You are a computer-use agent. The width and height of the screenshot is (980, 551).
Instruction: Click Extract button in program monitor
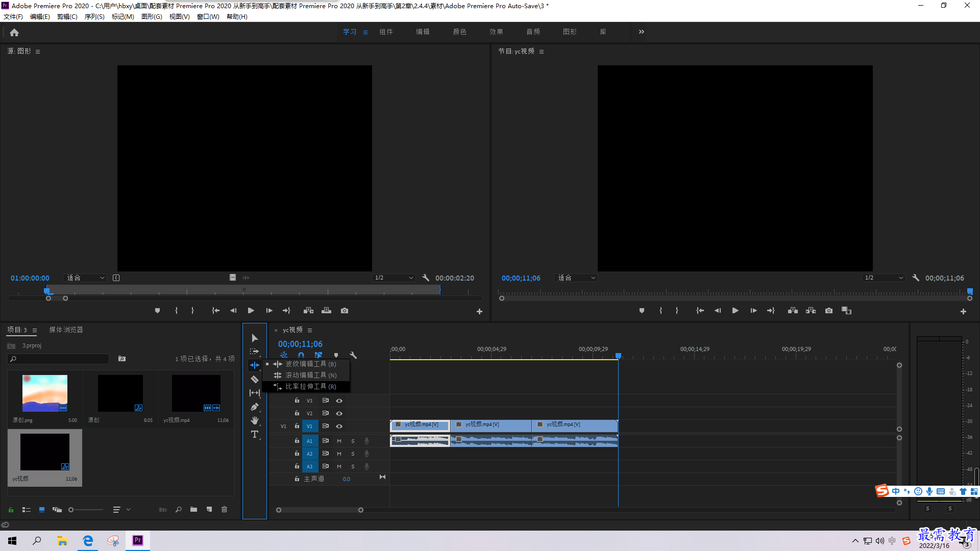[811, 311]
